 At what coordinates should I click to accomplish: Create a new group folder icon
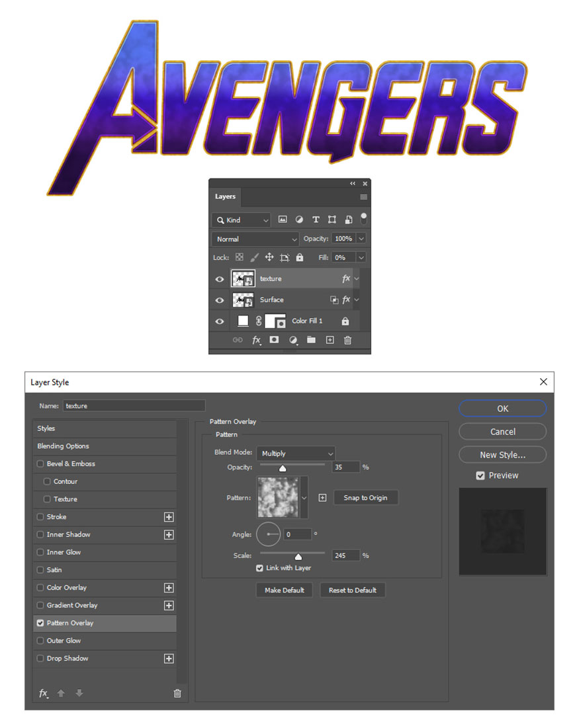312,340
